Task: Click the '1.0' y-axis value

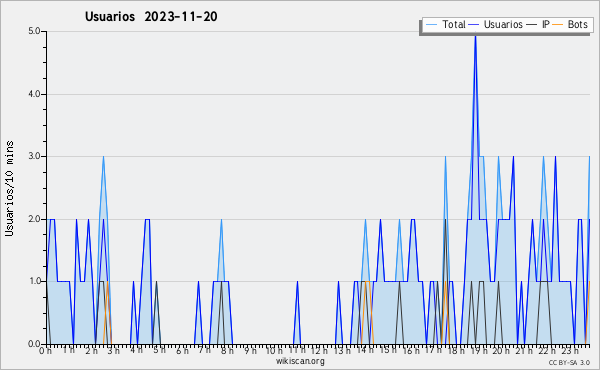Action: tap(34, 282)
